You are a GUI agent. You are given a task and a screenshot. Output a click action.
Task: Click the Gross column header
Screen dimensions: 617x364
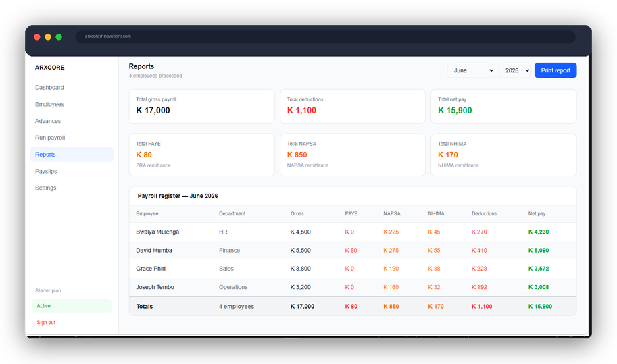pyautogui.click(x=297, y=214)
